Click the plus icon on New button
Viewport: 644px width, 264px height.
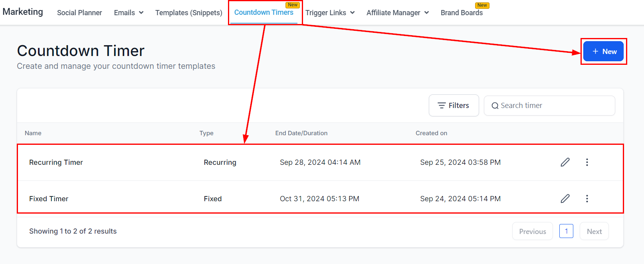click(x=595, y=51)
